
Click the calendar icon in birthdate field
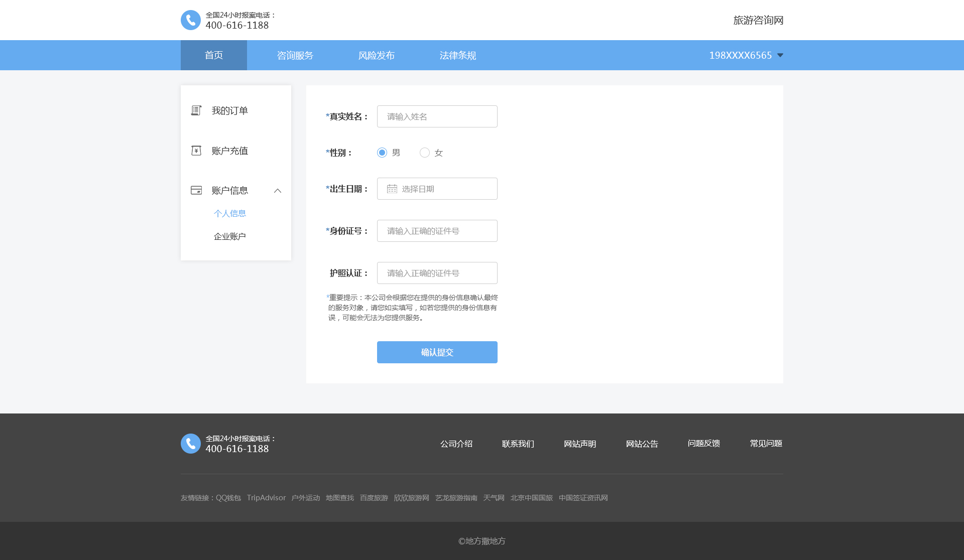coord(392,189)
